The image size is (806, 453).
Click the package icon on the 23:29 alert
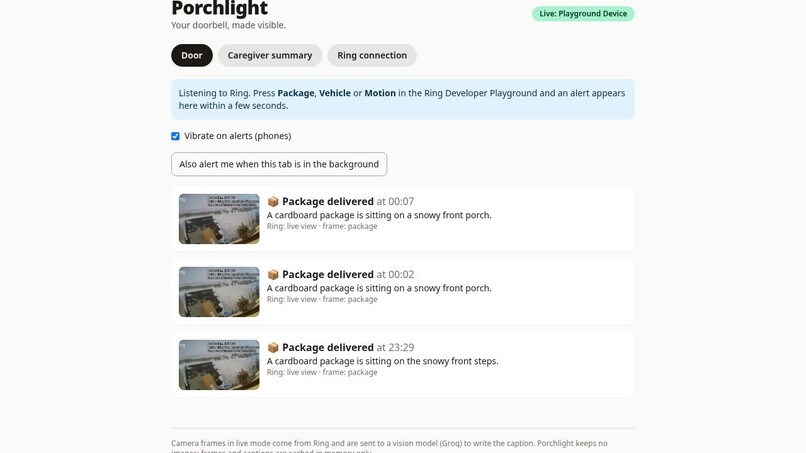point(273,348)
